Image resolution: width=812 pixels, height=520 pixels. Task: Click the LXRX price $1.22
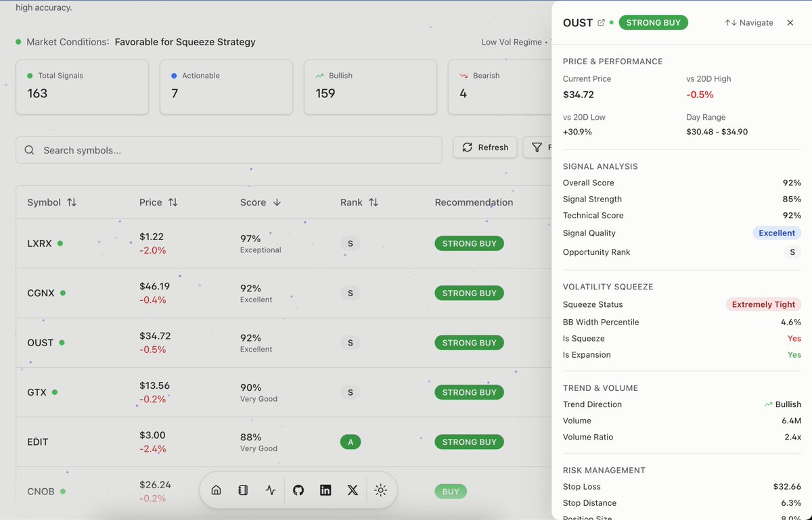(152, 237)
